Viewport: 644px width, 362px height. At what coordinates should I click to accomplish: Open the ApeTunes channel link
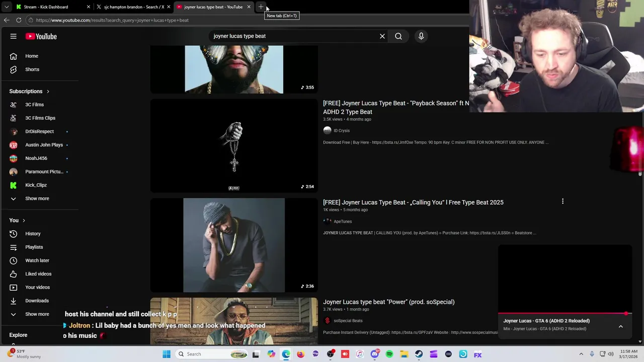coord(343,221)
